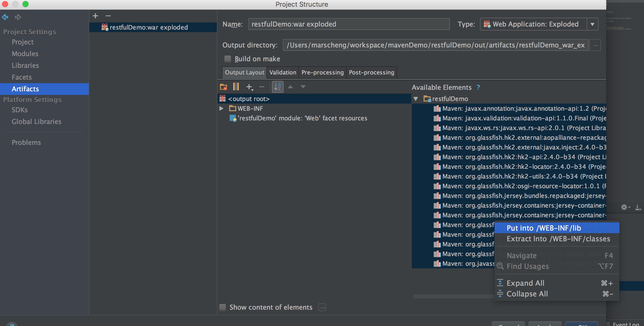This screenshot has height=326, width=644.
Task: Move element down in layout
Action: (x=303, y=87)
